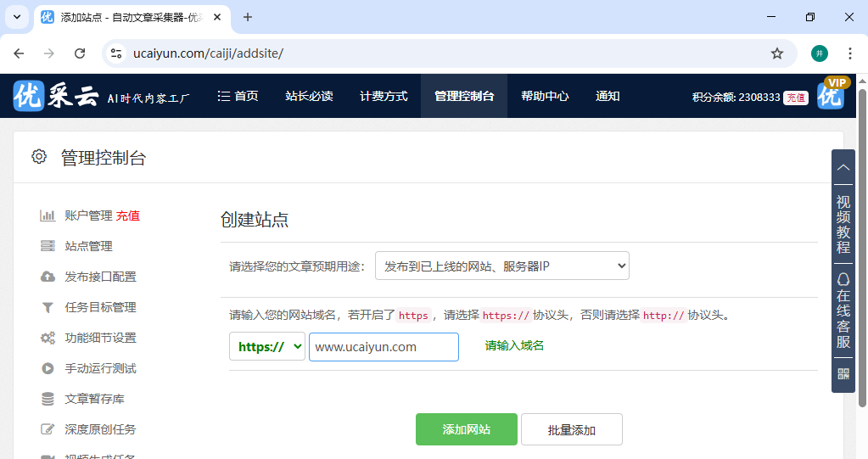Reload the page using the refresh icon
This screenshot has width=868, height=459.
80,53
